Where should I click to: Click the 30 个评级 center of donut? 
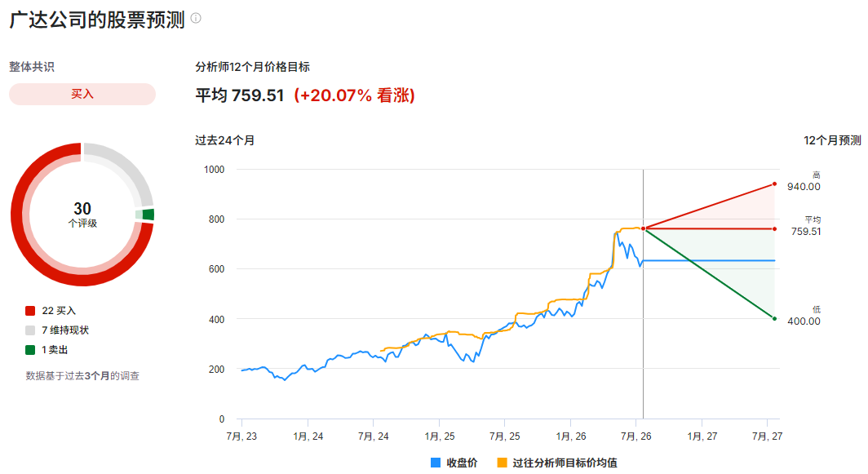[x=82, y=215]
